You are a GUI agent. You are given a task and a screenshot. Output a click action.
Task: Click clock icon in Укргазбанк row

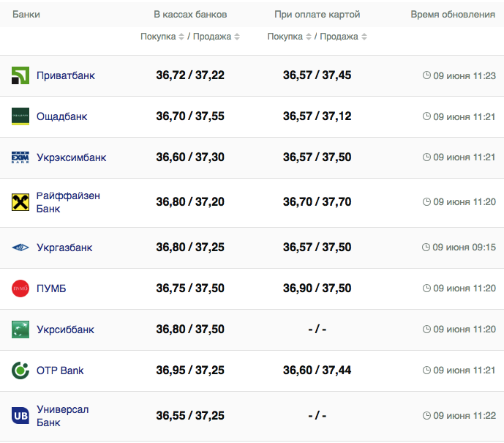click(426, 247)
